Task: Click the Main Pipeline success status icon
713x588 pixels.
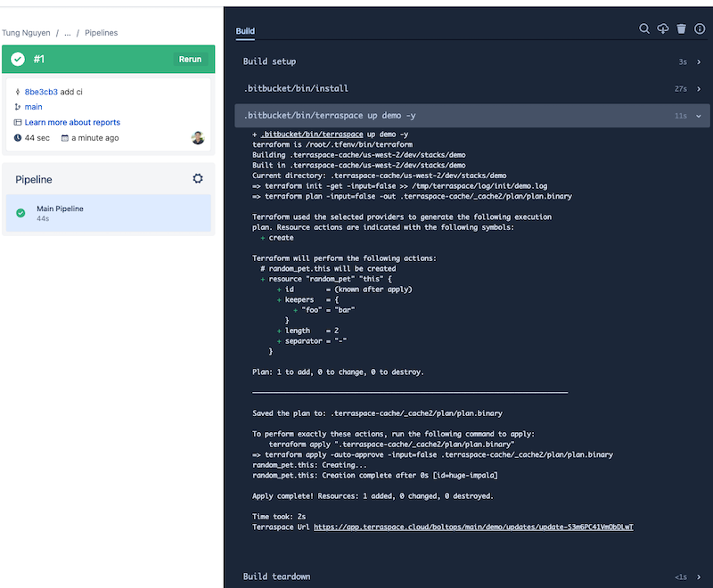Action: point(20,213)
